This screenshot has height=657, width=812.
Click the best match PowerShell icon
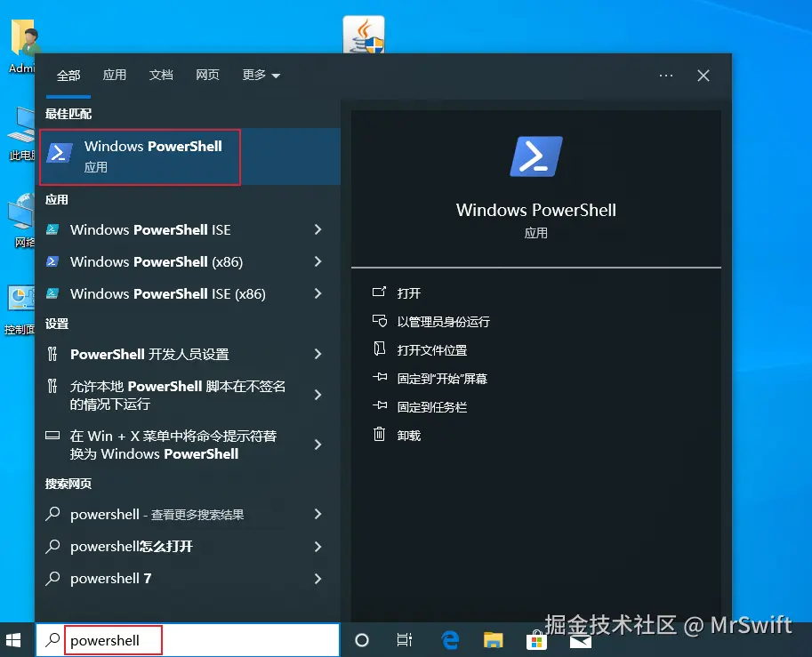pyautogui.click(x=60, y=153)
